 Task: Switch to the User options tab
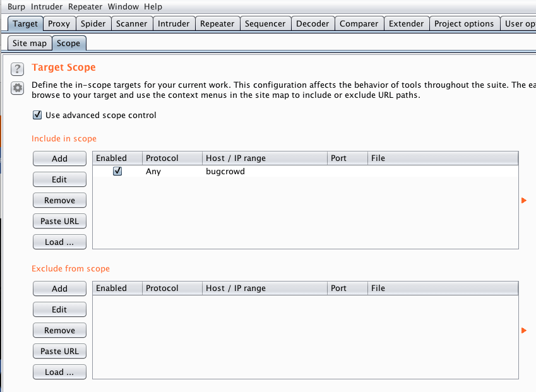(x=518, y=23)
